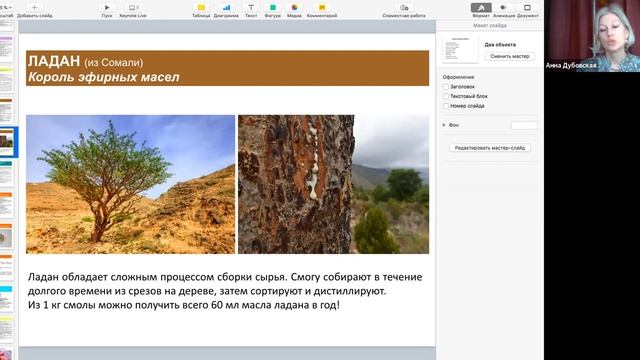Viewport: 640px width, 360px height.
Task: Open Keynote Live from the toolbar
Action: (133, 7)
